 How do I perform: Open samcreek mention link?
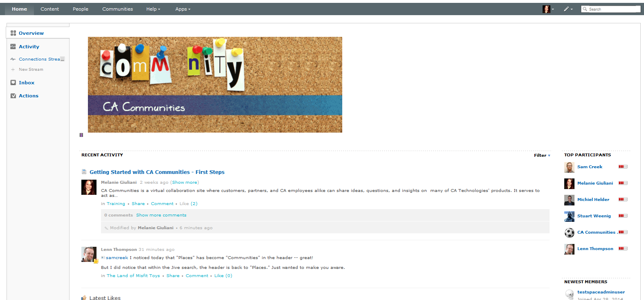point(117,258)
